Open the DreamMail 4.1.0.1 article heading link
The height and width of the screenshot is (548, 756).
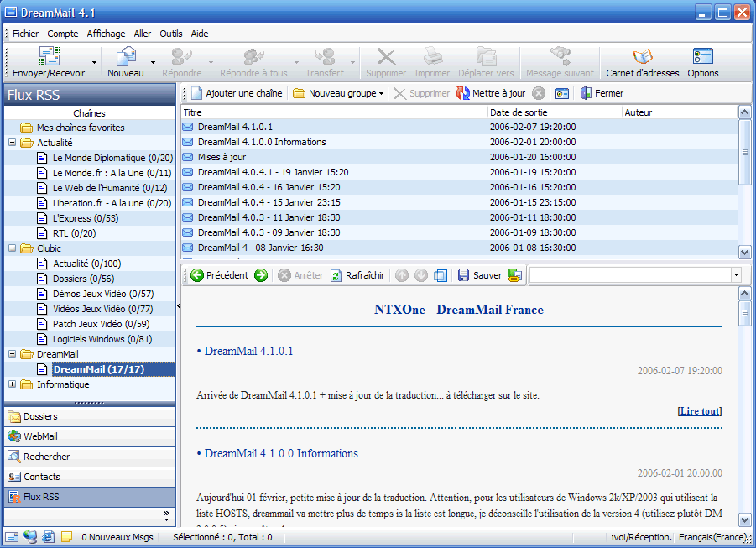[x=249, y=351]
